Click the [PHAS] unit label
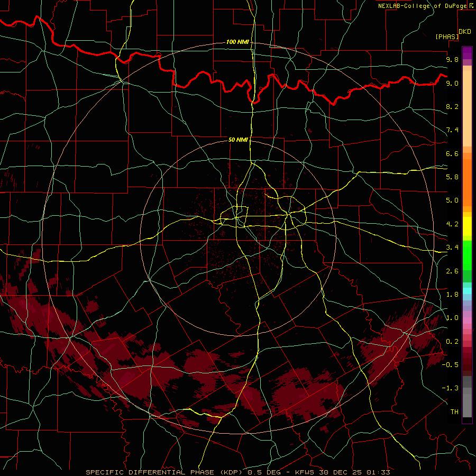 coord(447,36)
